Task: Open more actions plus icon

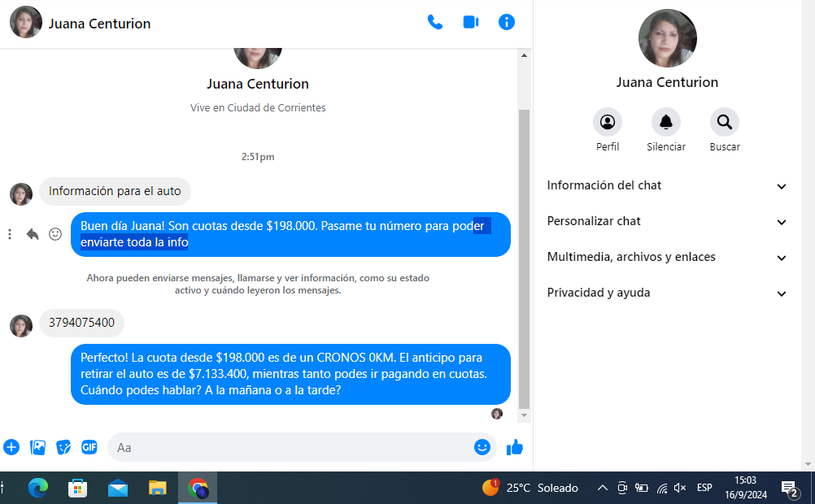Action: pyautogui.click(x=11, y=447)
